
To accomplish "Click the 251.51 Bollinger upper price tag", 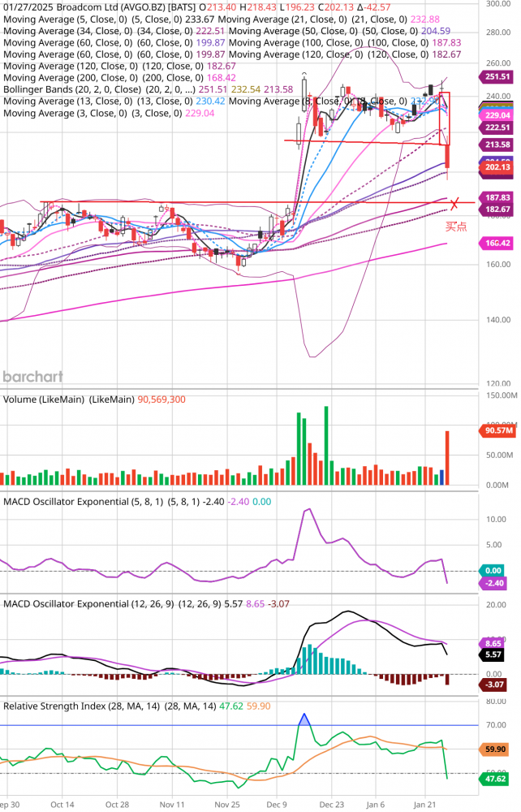I will [x=497, y=76].
